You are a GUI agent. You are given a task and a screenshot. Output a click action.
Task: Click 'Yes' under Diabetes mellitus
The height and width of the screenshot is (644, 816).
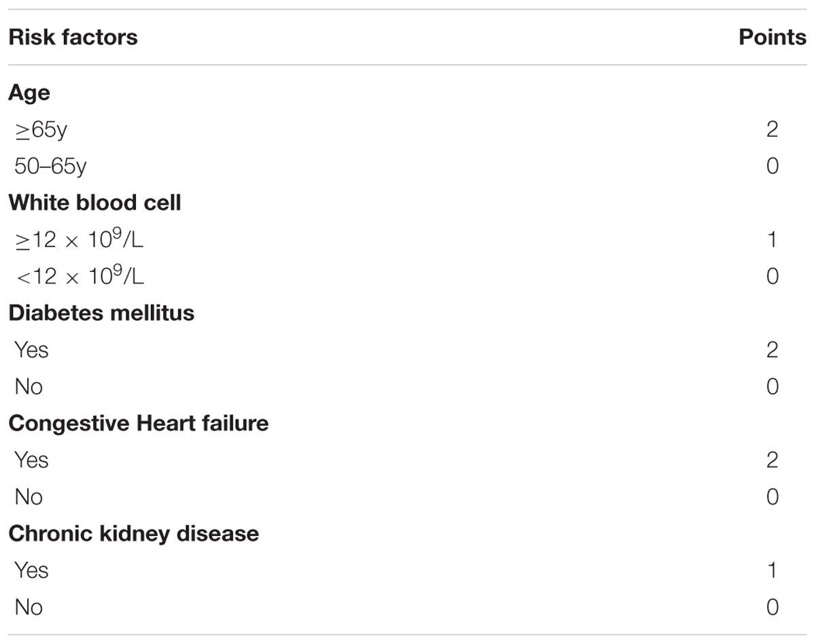[x=31, y=350]
